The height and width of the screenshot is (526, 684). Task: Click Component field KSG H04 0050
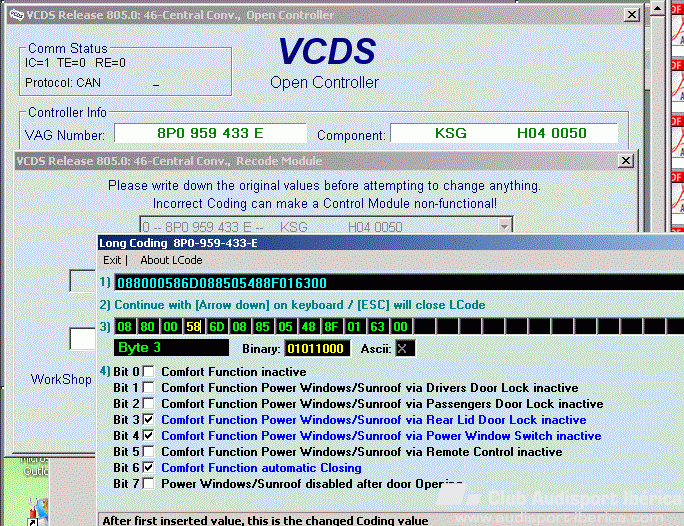tap(504, 133)
